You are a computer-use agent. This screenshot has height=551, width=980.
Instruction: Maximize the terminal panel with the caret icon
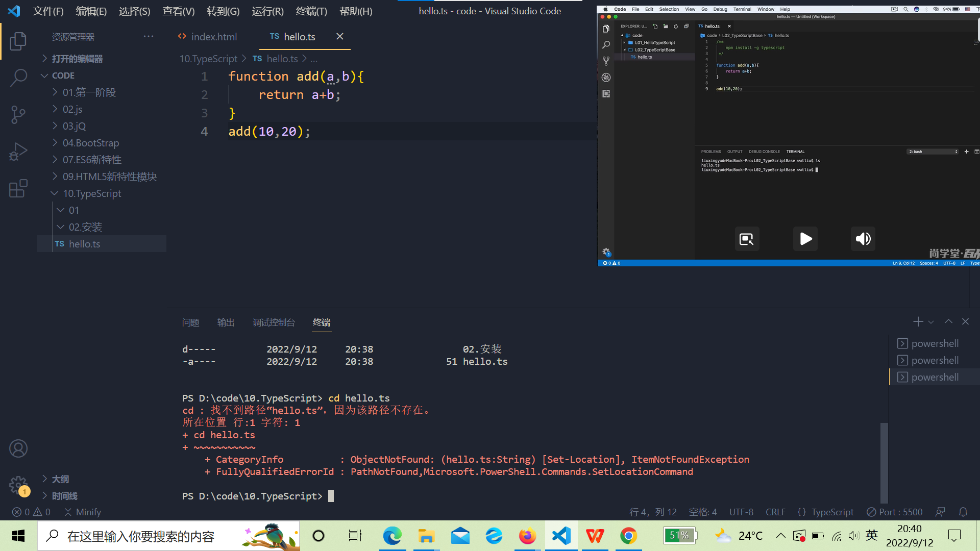[x=948, y=321]
